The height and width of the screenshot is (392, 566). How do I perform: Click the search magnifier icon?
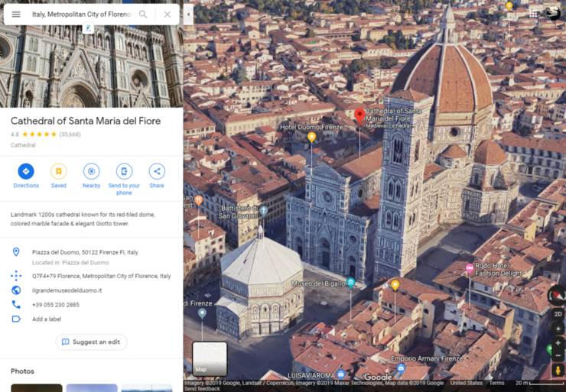143,15
